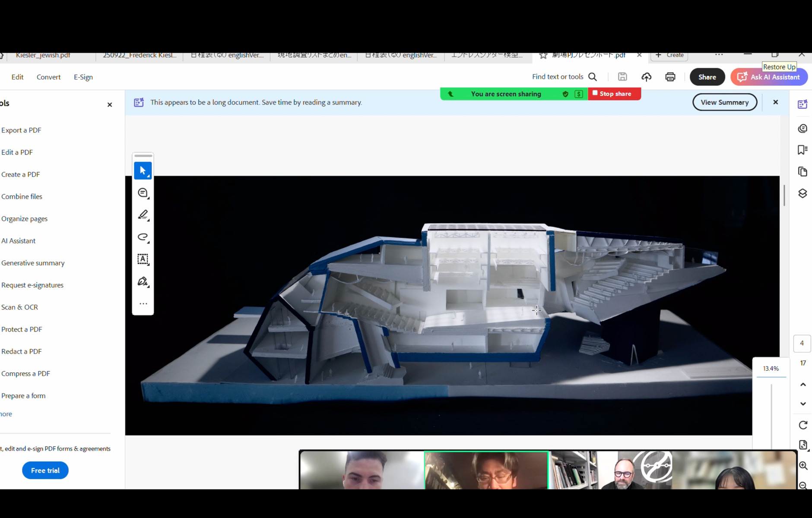The width and height of the screenshot is (812, 518).
Task: Switch to Kiesler_jewish.pdf tab
Action: [43, 55]
